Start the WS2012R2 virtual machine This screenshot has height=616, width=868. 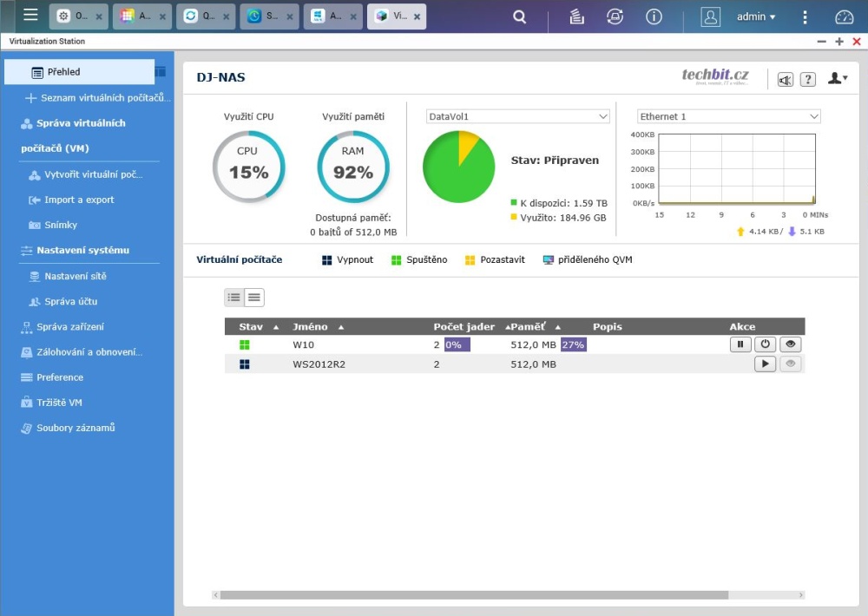pos(765,364)
